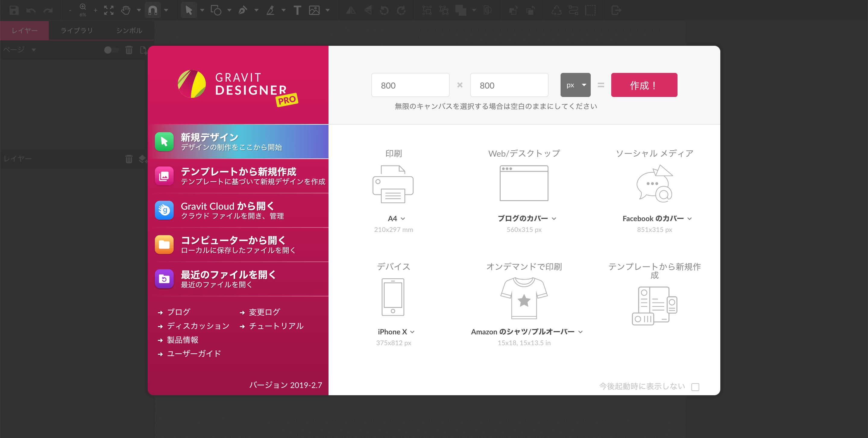Select the Shape tool icon
868x438 pixels.
coord(216,11)
